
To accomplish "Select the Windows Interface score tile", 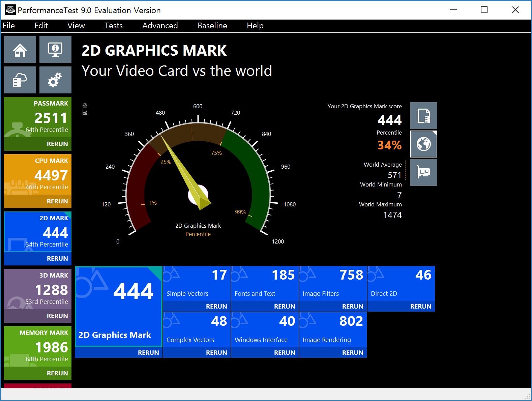I will pyautogui.click(x=265, y=330).
